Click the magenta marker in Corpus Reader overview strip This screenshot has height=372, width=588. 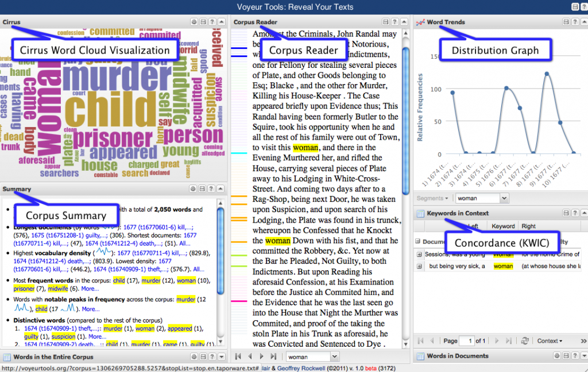239,301
